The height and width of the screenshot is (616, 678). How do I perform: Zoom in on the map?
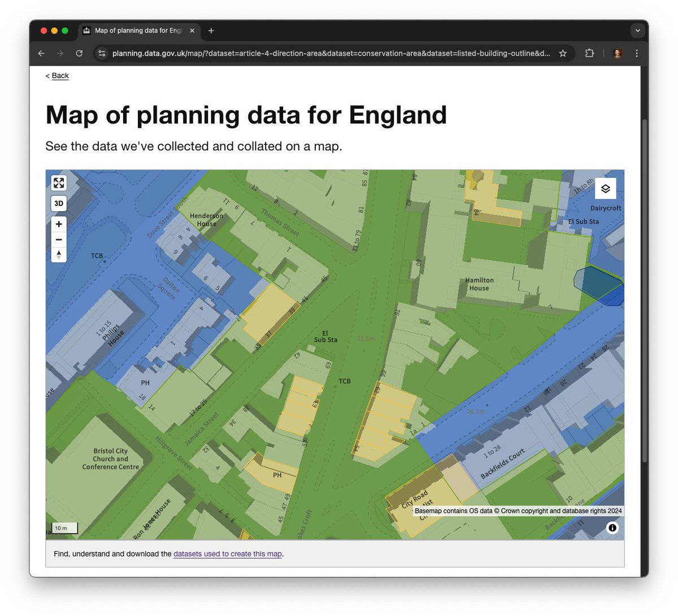point(59,224)
